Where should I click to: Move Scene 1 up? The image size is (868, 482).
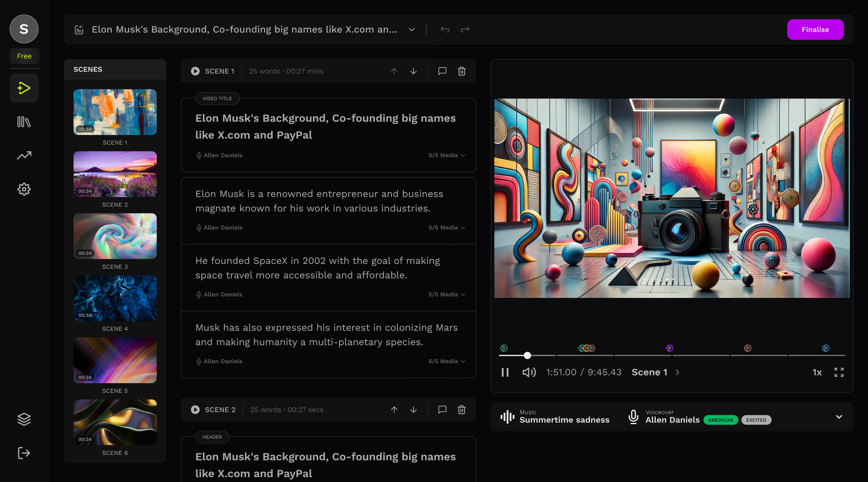click(x=394, y=71)
